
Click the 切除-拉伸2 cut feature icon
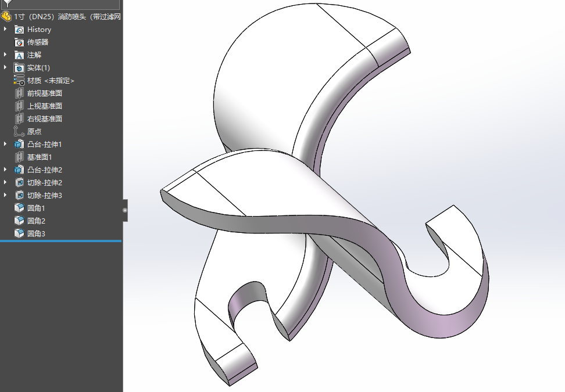[x=19, y=182]
